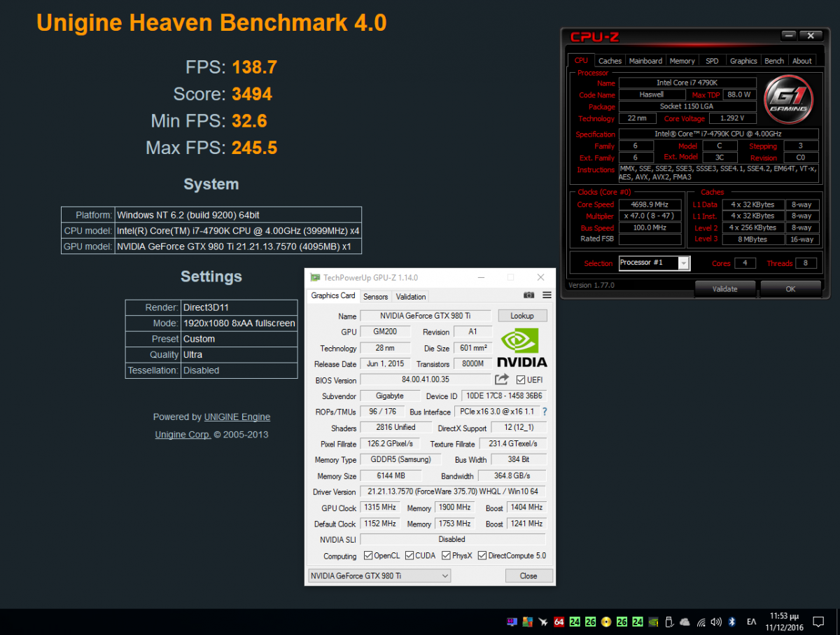Viewport: 840px width, 635px height.
Task: Click the Validate button in CPU-Z
Action: 725,288
